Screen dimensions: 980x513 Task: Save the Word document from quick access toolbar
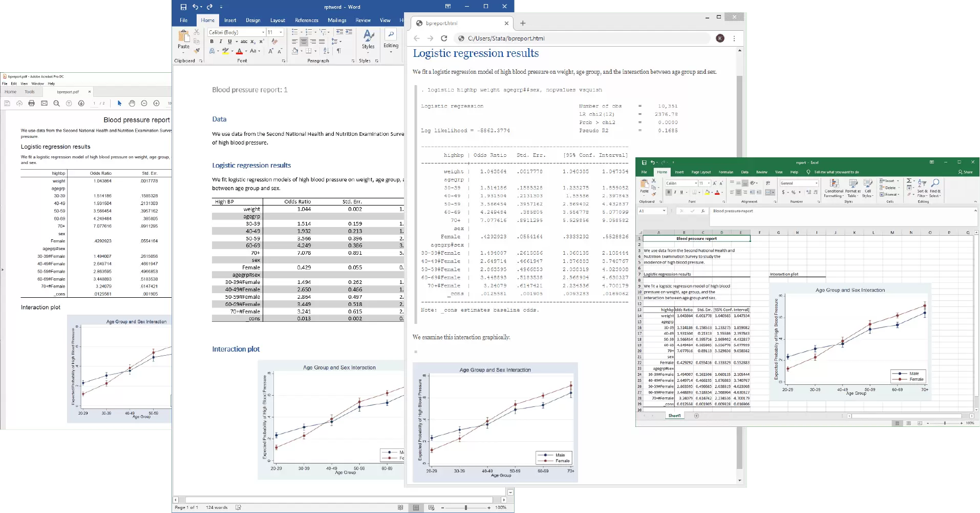(183, 7)
